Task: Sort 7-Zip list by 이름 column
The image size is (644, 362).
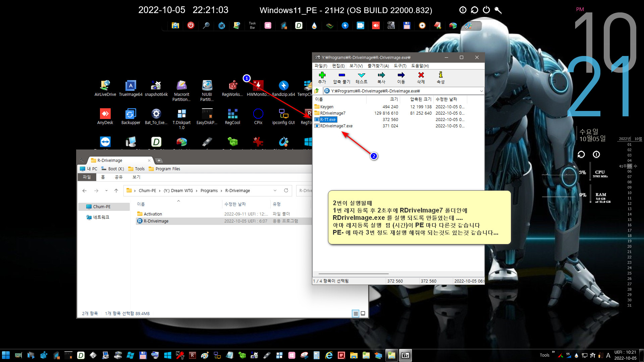Action: (x=339, y=99)
